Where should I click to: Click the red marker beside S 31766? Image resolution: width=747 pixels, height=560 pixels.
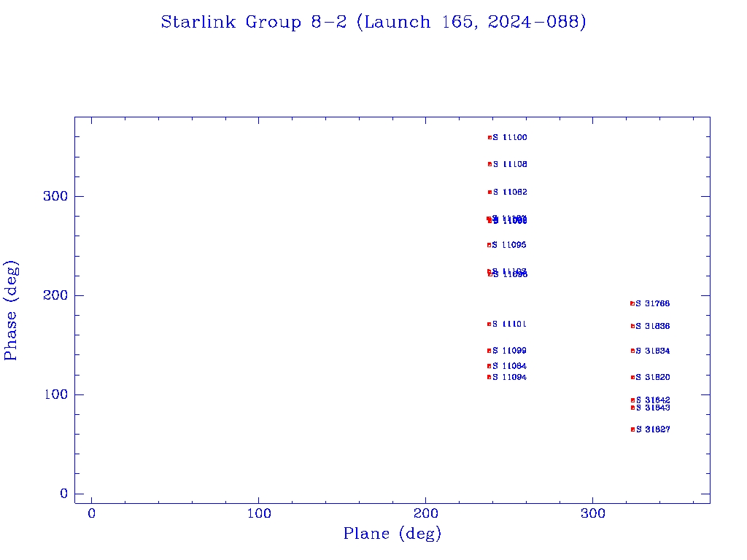[x=632, y=303]
